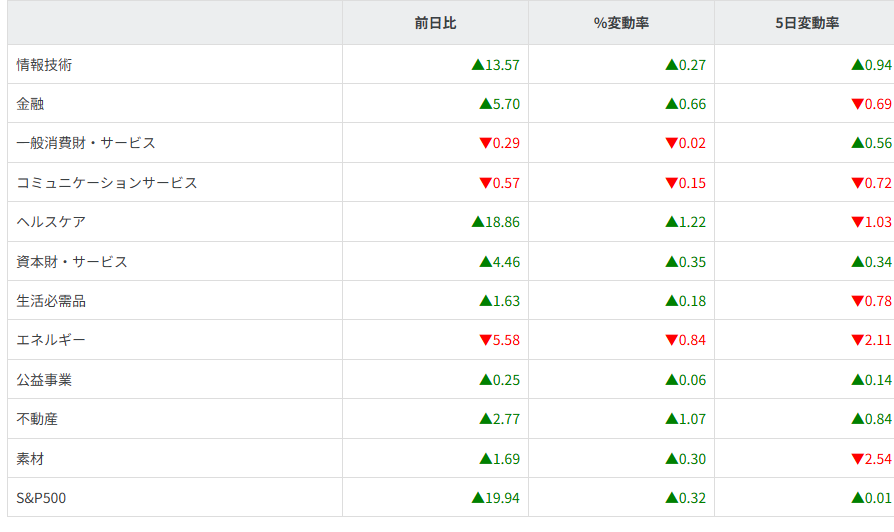Image resolution: width=894 pixels, height=532 pixels.
Task: Open the 情報技術 sector row
Action: (44, 65)
